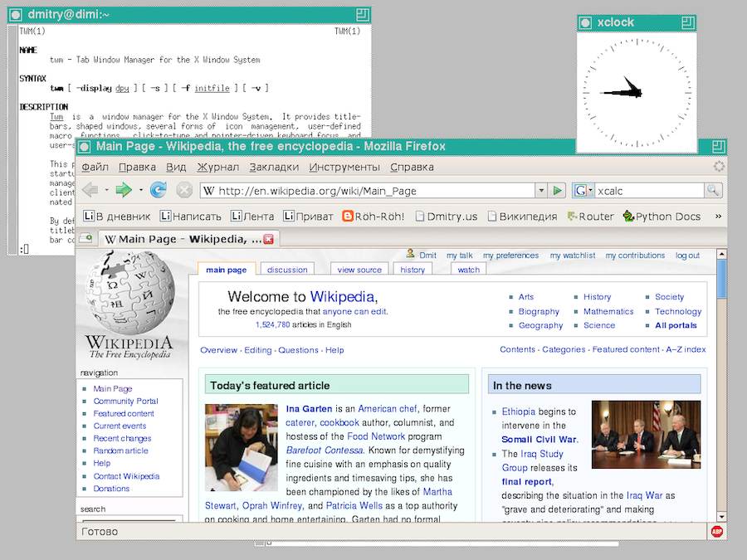Expand the URL history dropdown arrow
This screenshot has width=747, height=560.
click(x=541, y=191)
